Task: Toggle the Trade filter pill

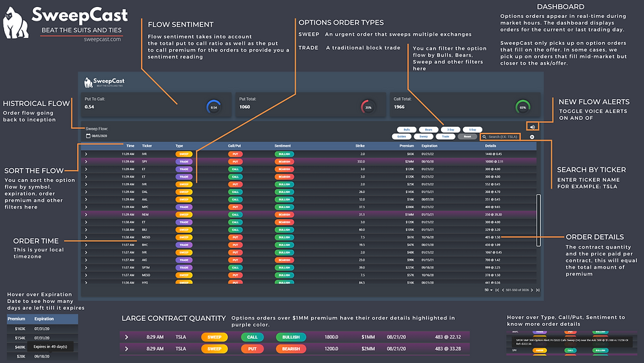Action: (445, 136)
